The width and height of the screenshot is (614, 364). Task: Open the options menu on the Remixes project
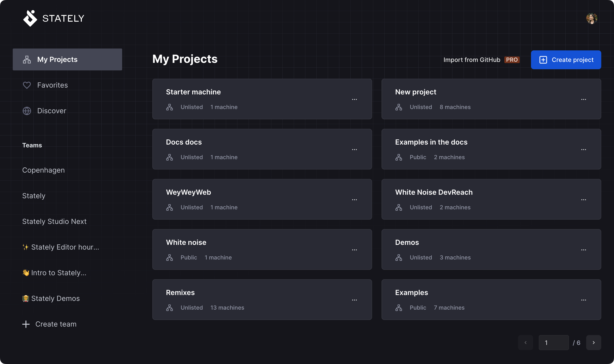[x=355, y=299]
